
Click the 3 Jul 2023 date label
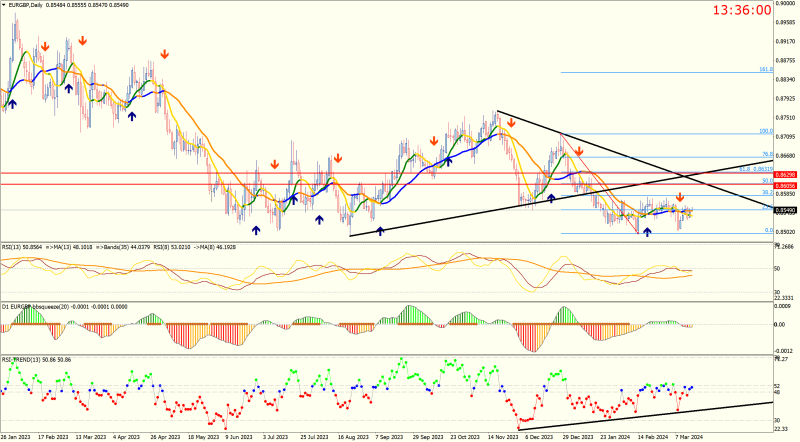click(x=276, y=437)
